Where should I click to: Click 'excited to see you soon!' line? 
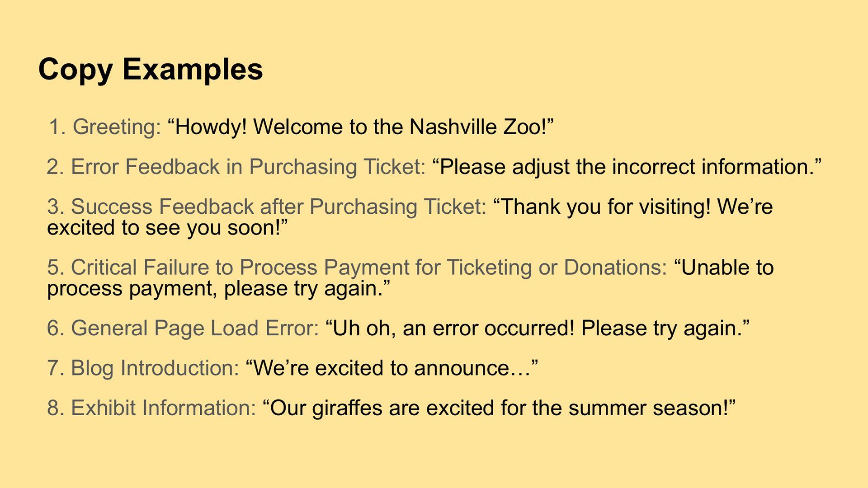[167, 228]
